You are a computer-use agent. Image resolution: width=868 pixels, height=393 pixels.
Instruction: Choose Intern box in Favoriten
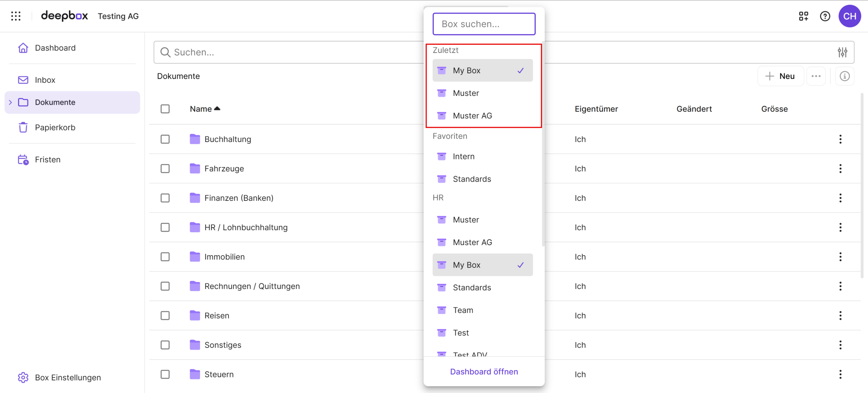tap(463, 156)
